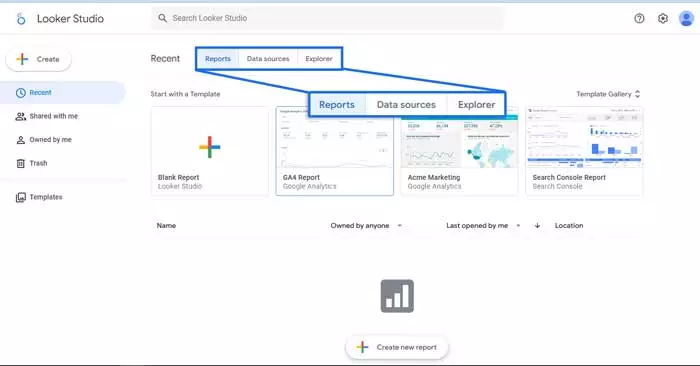The image size is (700, 366).
Task: Click the Templates gallery icon in sidebar
Action: click(21, 197)
